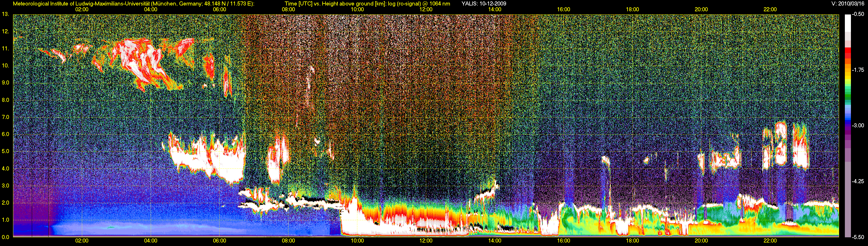Image resolution: width=868 pixels, height=246 pixels.
Task: Pick the 5.0 height axis label
Action: tap(5, 151)
